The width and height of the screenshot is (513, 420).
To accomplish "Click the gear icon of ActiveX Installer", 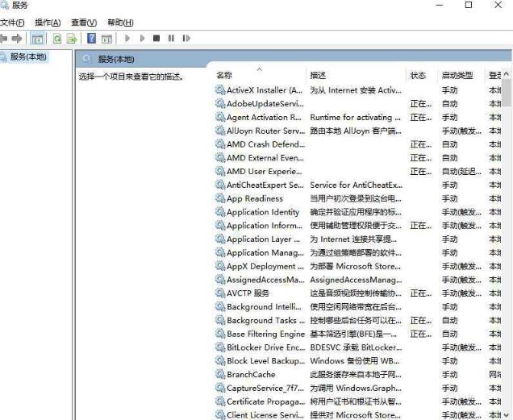I will tap(220, 89).
